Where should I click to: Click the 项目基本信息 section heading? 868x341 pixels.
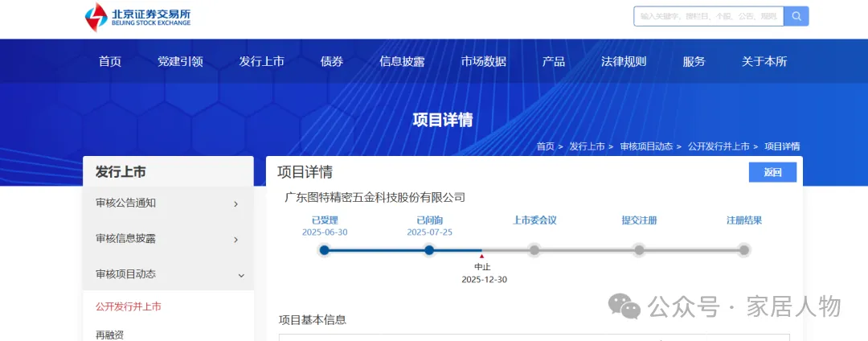(312, 320)
